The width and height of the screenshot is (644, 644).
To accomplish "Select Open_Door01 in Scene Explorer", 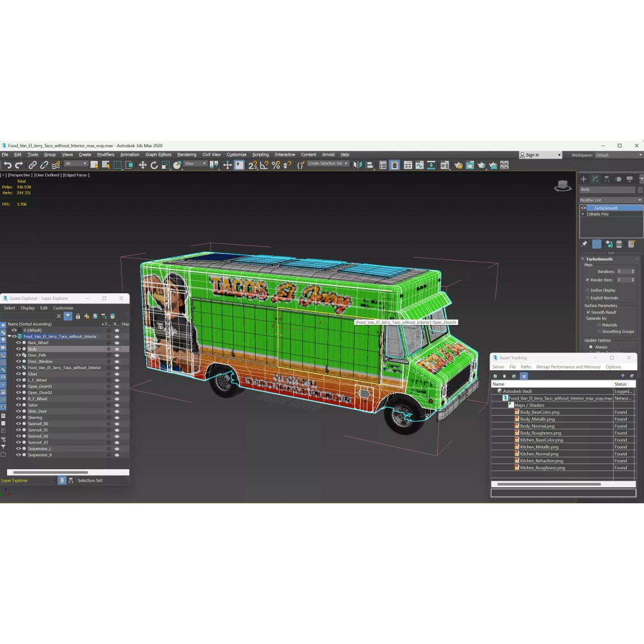I will coord(40,386).
